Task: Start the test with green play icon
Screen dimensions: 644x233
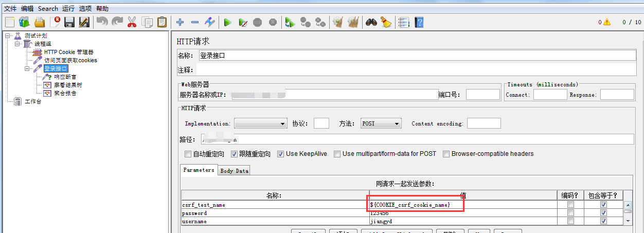Action: point(228,22)
